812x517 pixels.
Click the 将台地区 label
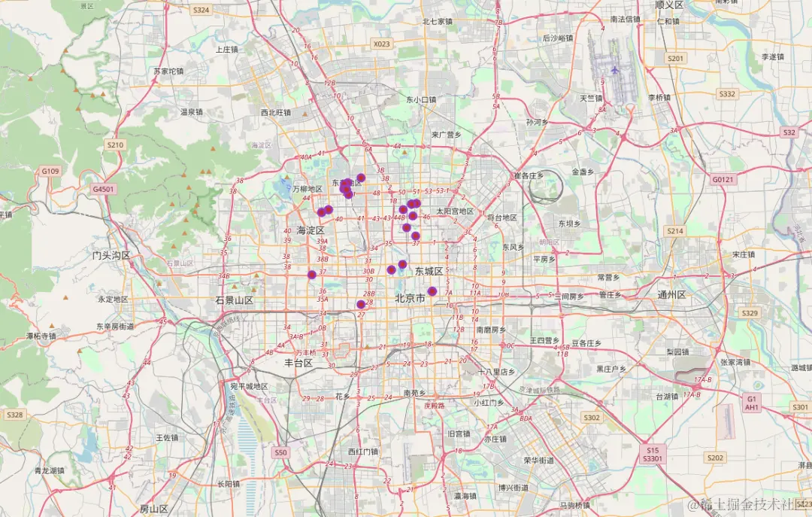point(502,217)
